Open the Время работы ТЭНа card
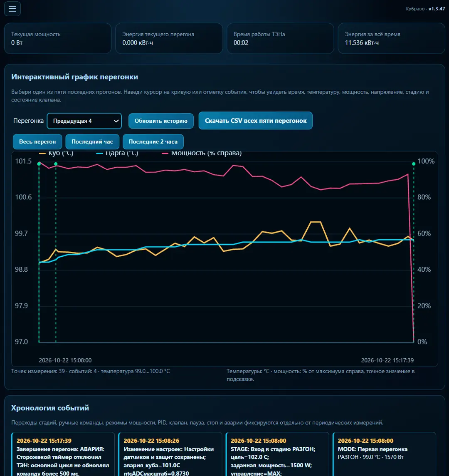 coord(280,39)
